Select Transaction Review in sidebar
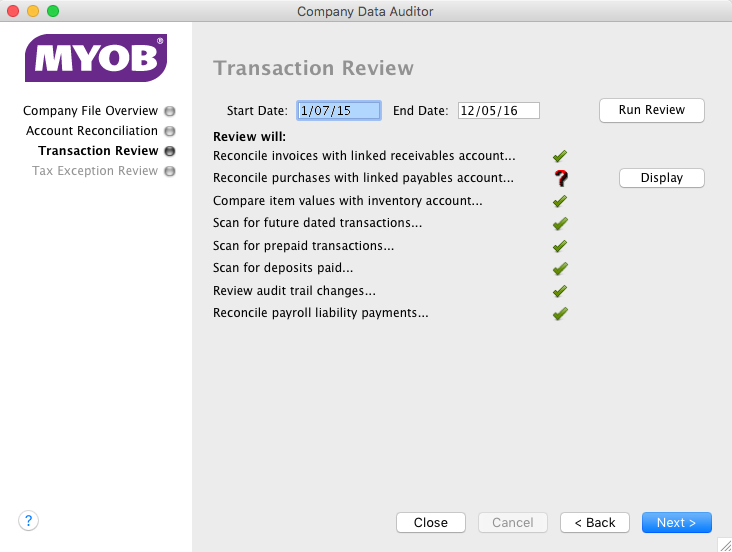The image size is (732, 552). [98, 151]
